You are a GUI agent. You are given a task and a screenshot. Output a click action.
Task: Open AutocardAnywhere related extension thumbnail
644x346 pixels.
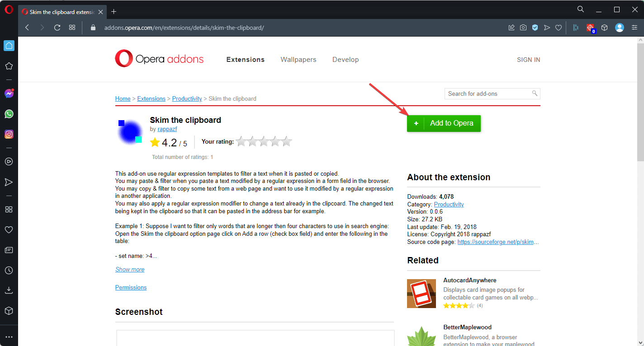coord(421,294)
